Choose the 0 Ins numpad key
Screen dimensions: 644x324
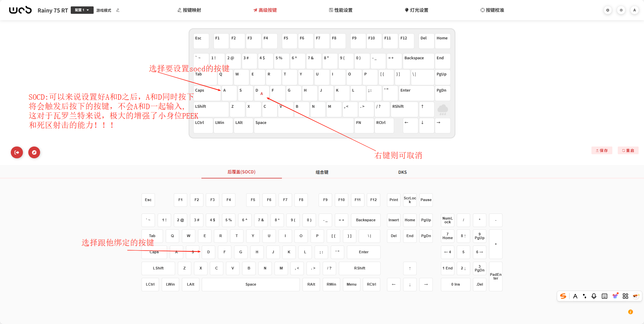click(456, 285)
